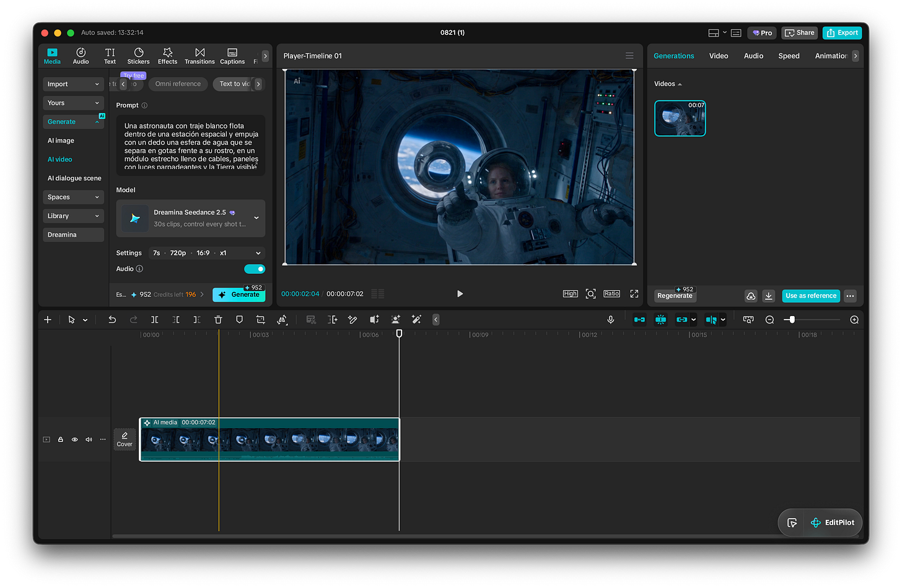Delete right of the playhead
This screenshot has width=902, height=588.
(197, 320)
